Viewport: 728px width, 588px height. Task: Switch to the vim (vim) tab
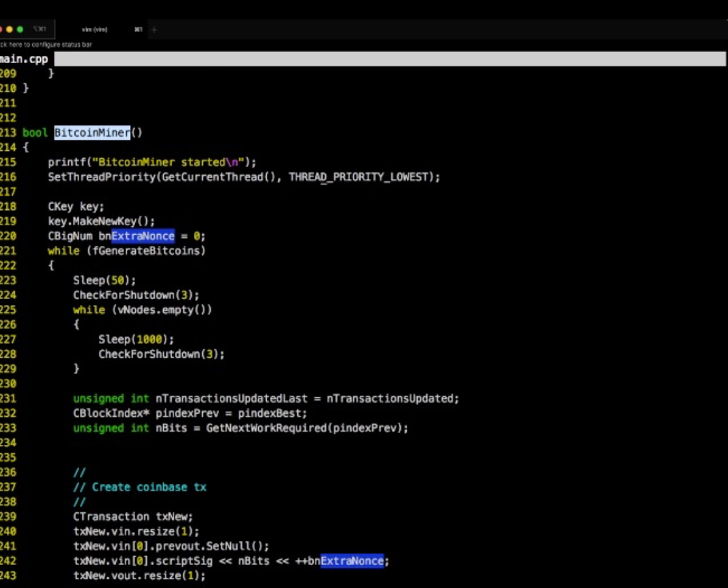(x=94, y=30)
